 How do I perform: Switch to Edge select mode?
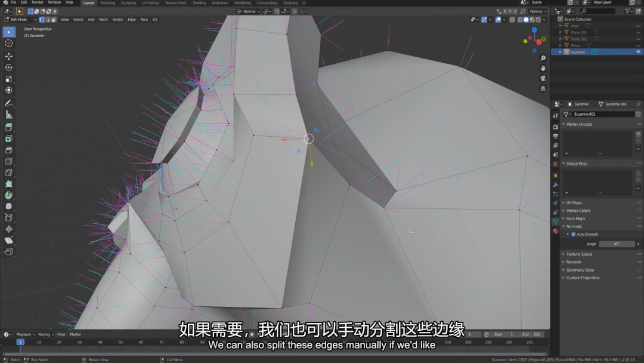pyautogui.click(x=48, y=19)
